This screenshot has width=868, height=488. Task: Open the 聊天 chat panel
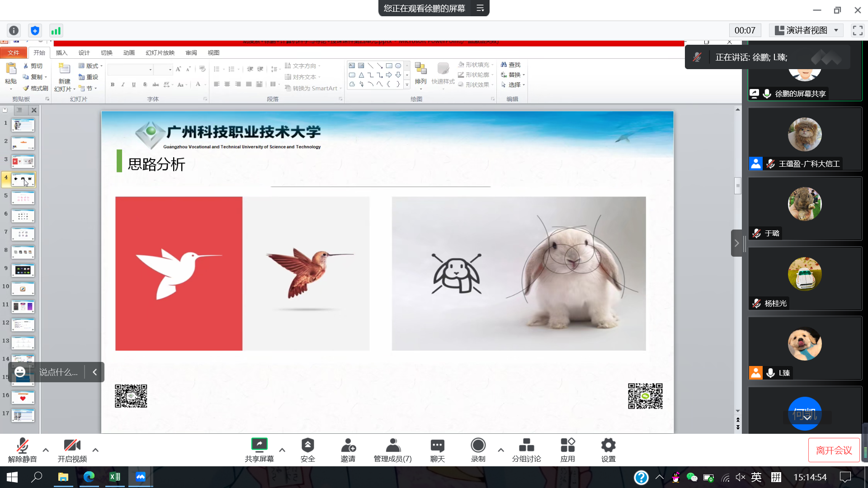coord(437,450)
